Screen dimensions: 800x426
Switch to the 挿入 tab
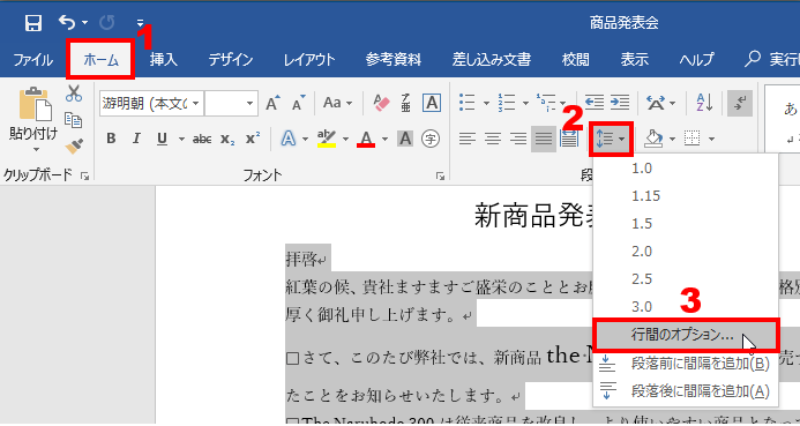(x=163, y=60)
